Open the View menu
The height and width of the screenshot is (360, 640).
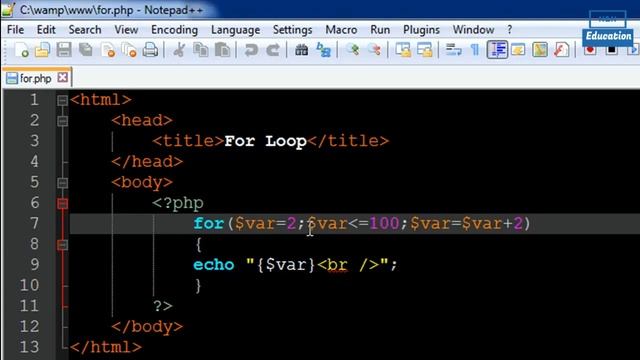coord(126,30)
